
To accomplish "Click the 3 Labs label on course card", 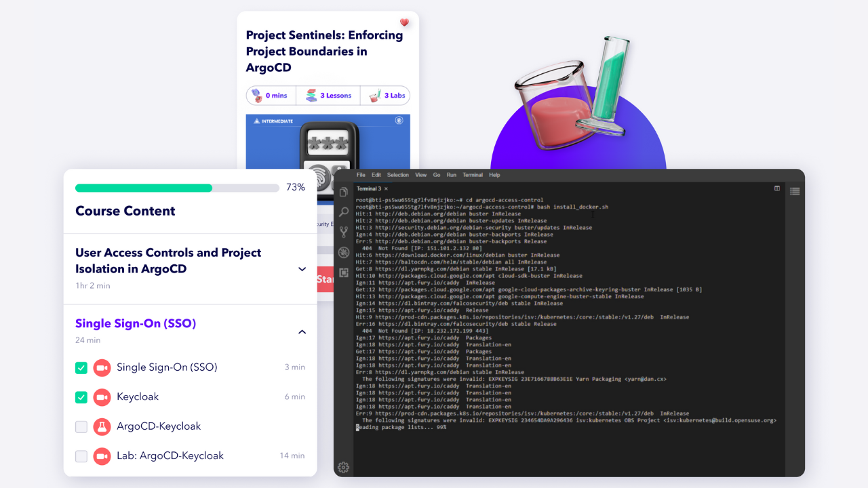I will pyautogui.click(x=395, y=96).
